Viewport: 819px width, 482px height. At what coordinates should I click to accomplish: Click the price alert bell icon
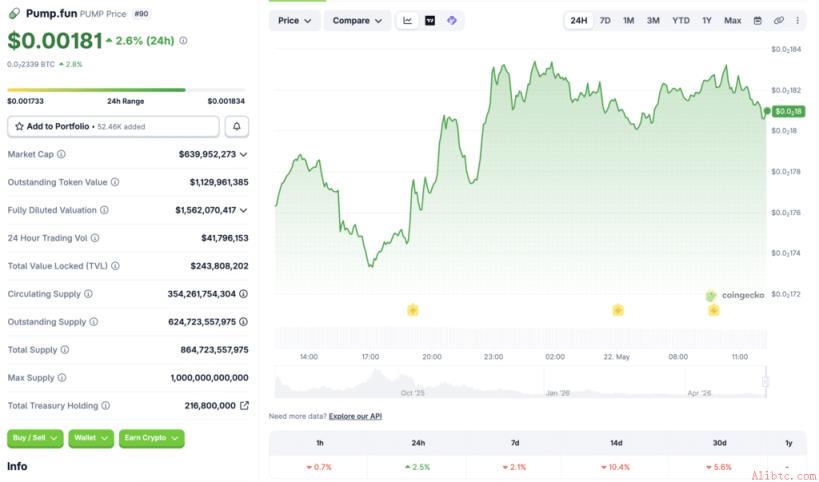pyautogui.click(x=237, y=126)
